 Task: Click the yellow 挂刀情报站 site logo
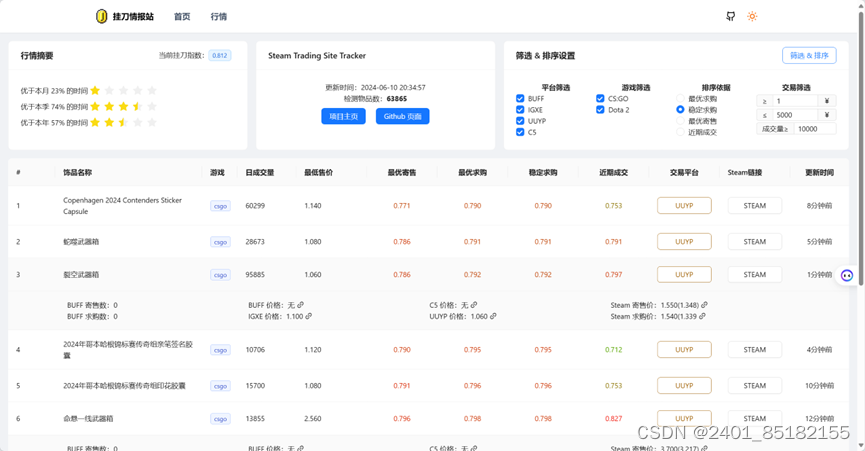click(x=102, y=17)
